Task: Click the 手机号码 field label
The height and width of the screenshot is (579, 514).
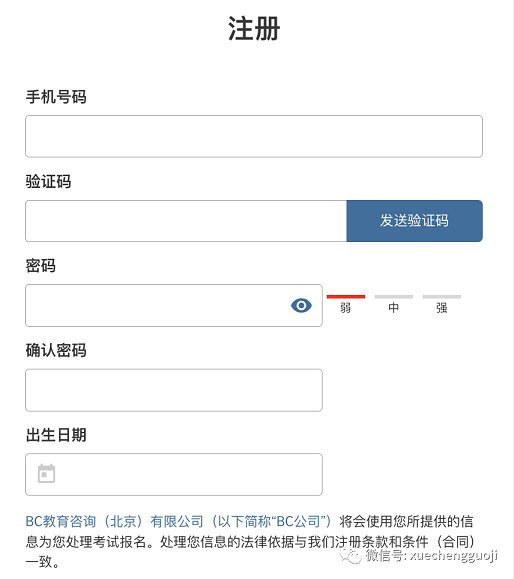Action: [x=56, y=97]
